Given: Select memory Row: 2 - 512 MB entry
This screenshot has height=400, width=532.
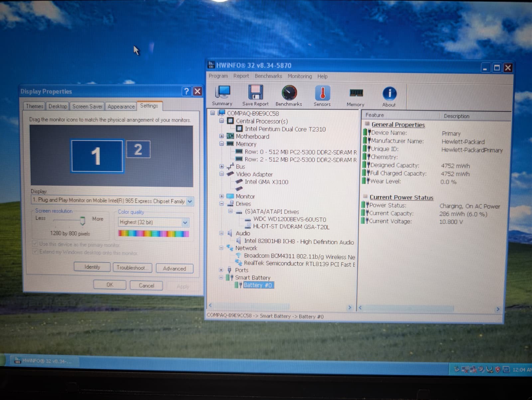Looking at the screenshot, I should coord(301,160).
